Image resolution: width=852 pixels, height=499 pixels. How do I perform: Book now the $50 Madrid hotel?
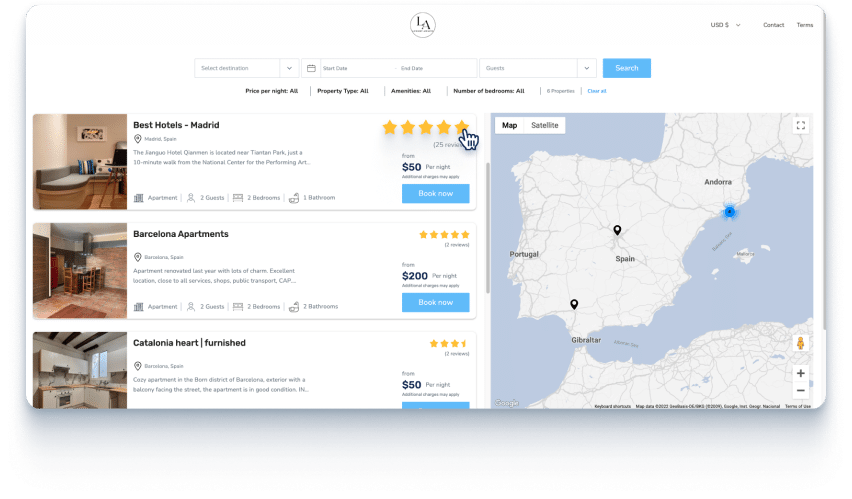tap(435, 194)
